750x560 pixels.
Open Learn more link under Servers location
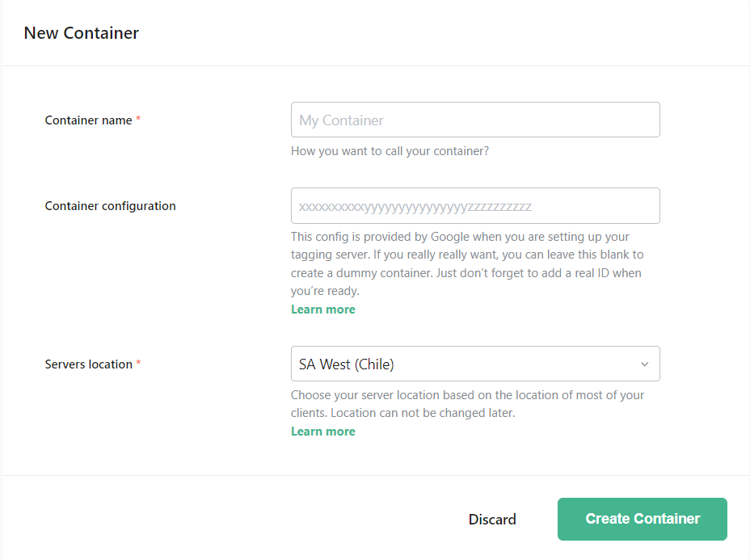(323, 432)
